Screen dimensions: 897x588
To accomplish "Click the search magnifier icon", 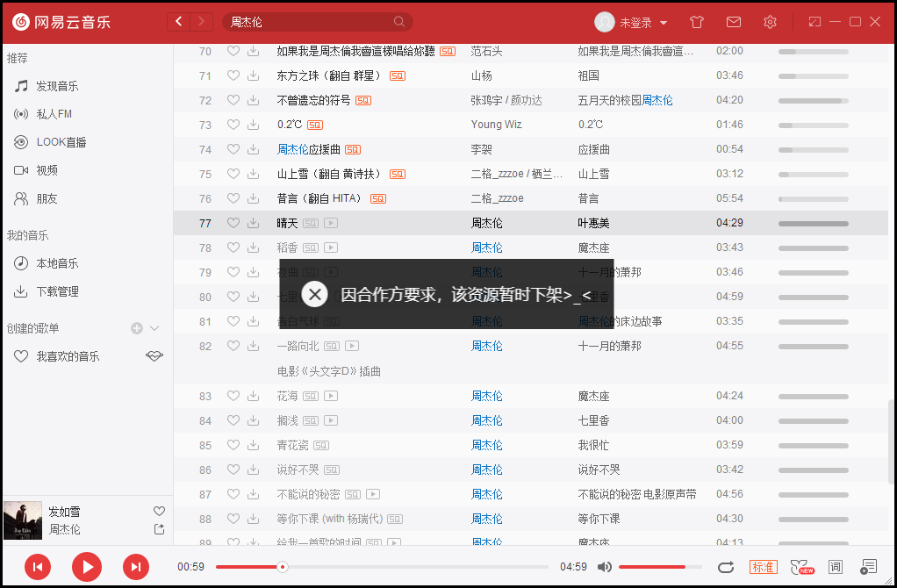I will point(398,22).
